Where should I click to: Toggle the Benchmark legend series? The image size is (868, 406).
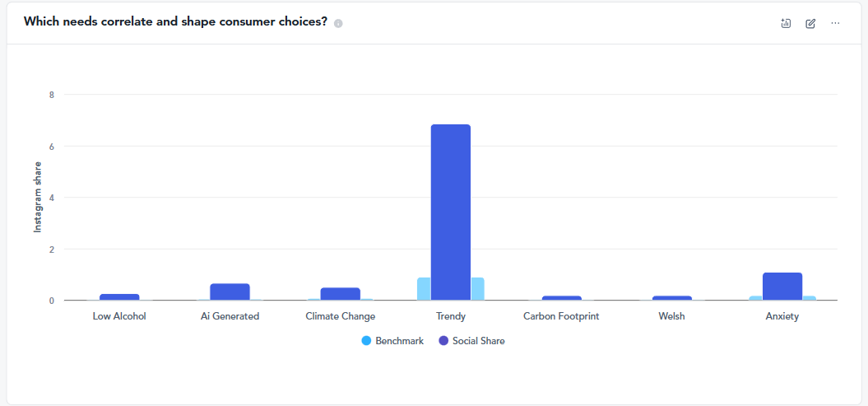point(399,340)
